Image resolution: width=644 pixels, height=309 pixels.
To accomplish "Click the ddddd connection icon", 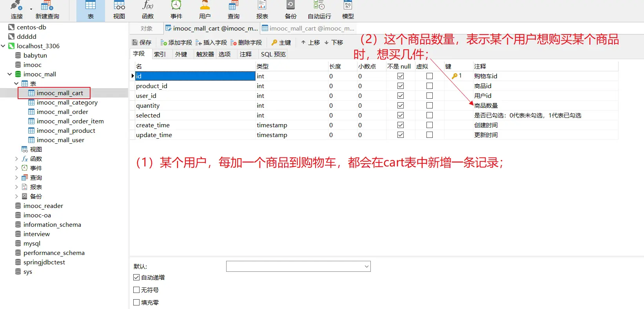I will tap(11, 36).
